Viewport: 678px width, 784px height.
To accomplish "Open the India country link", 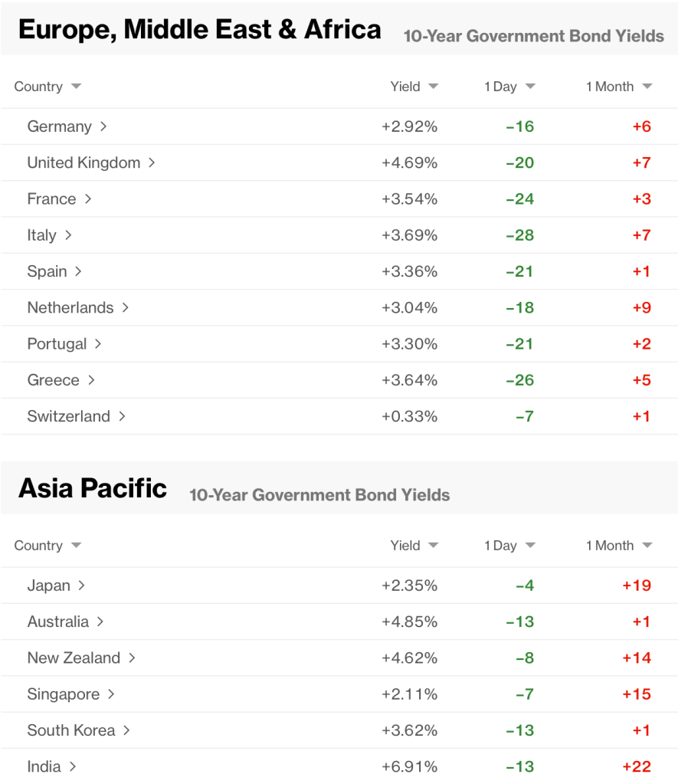I will tap(44, 766).
